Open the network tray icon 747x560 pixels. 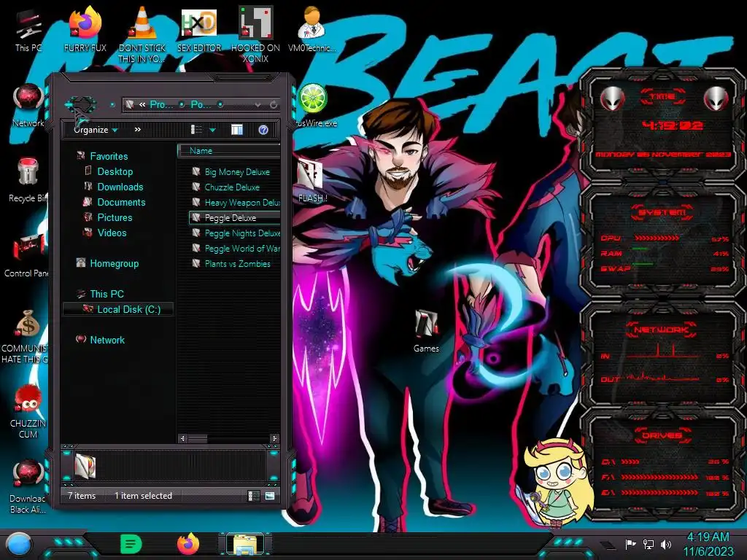649,544
